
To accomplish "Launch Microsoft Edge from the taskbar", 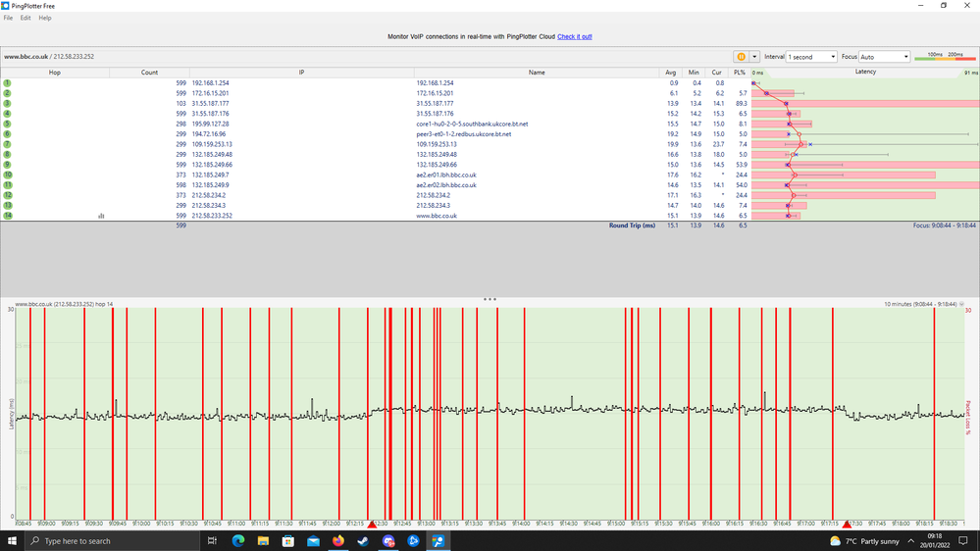I will pyautogui.click(x=238, y=541).
